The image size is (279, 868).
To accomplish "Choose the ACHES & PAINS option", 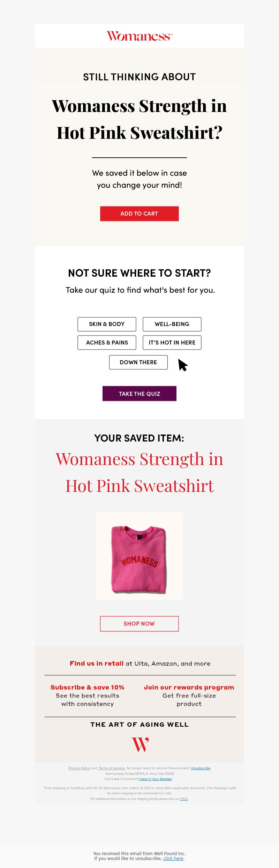I will click(x=107, y=343).
